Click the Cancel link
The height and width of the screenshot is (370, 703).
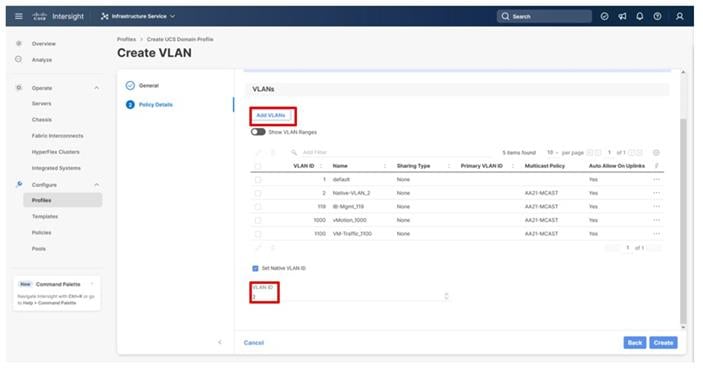(x=254, y=343)
